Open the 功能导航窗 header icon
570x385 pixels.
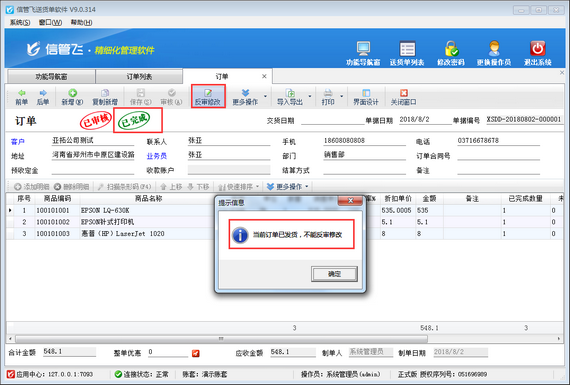[363, 49]
